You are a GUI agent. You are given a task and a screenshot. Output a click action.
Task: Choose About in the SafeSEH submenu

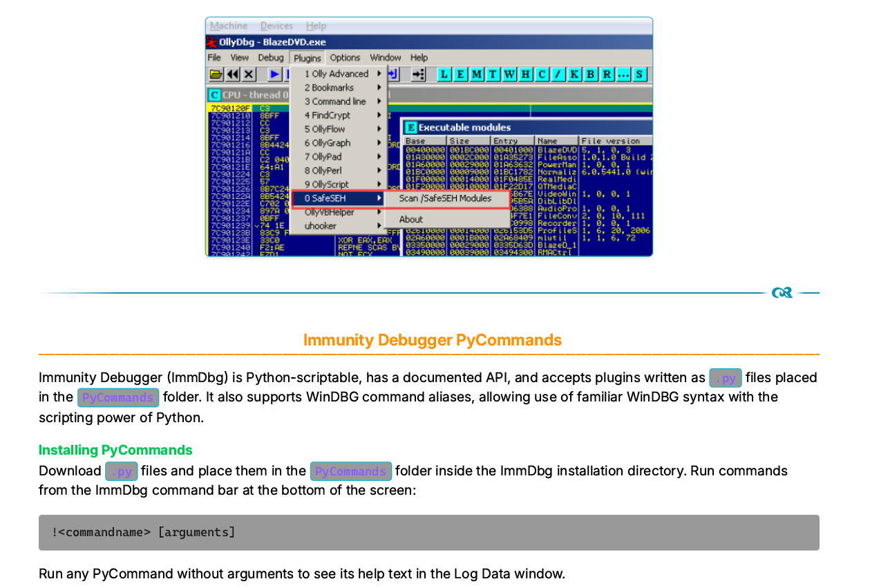[x=446, y=219]
